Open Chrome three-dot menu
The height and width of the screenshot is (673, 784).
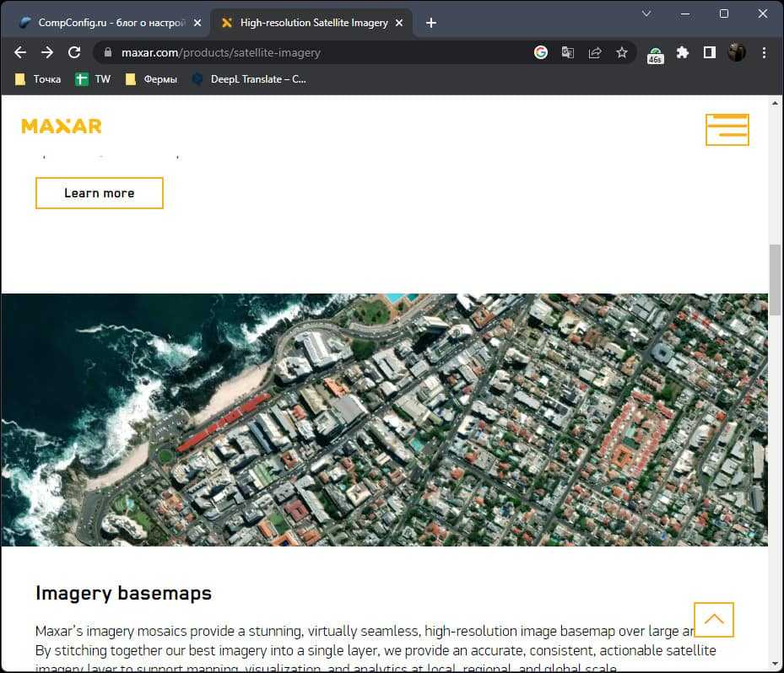tap(765, 52)
